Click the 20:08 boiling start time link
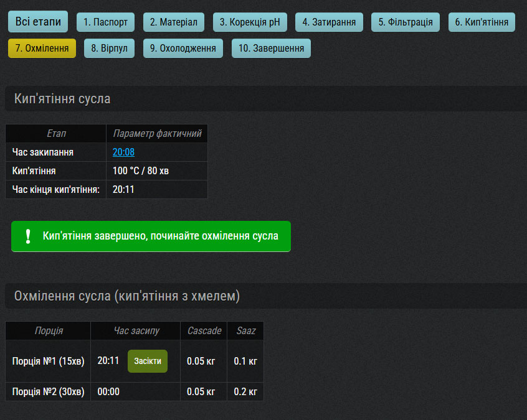 click(x=123, y=152)
